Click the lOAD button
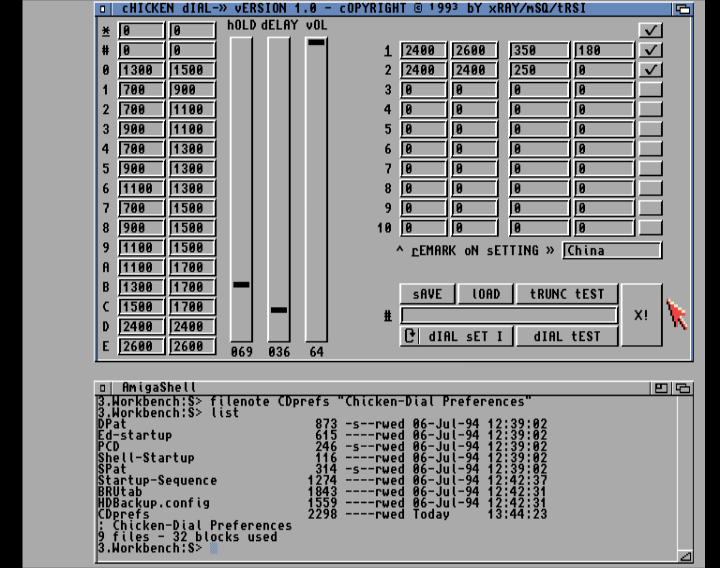Screen dimensions: 720x568 [486, 294]
